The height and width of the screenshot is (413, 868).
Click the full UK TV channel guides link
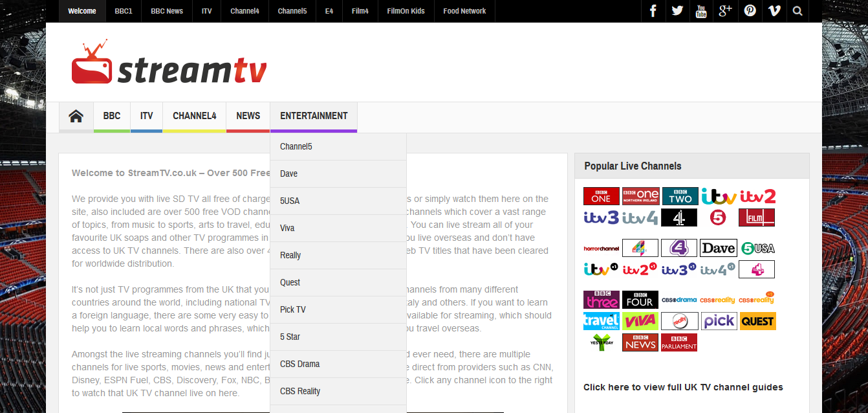click(x=683, y=387)
